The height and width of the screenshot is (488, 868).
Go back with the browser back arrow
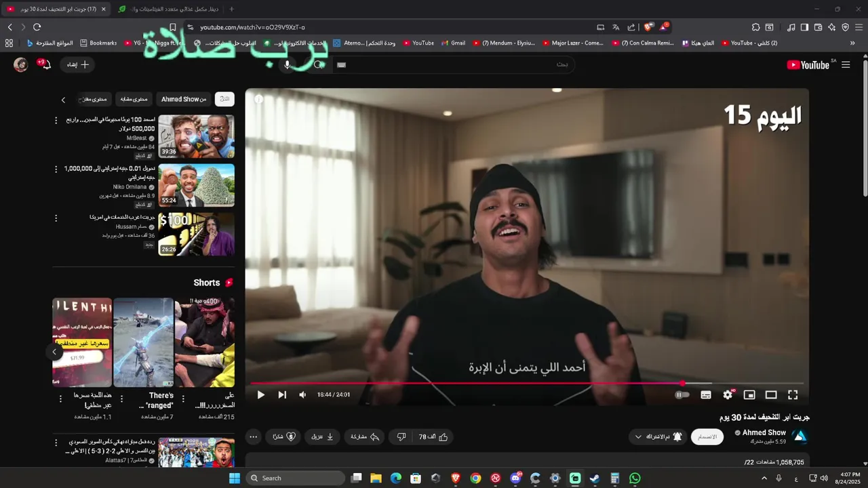[x=9, y=27]
